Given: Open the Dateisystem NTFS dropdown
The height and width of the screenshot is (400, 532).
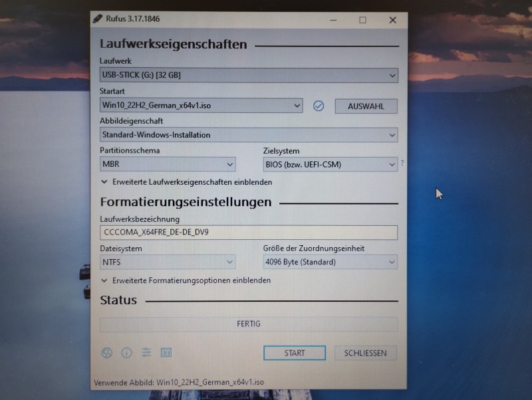Looking at the screenshot, I should pyautogui.click(x=168, y=262).
